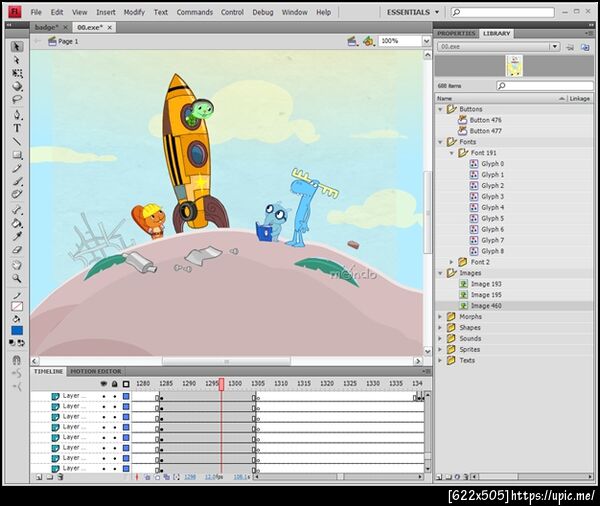
Task: Open the stage zoom 100% dropdown
Action: click(x=426, y=41)
